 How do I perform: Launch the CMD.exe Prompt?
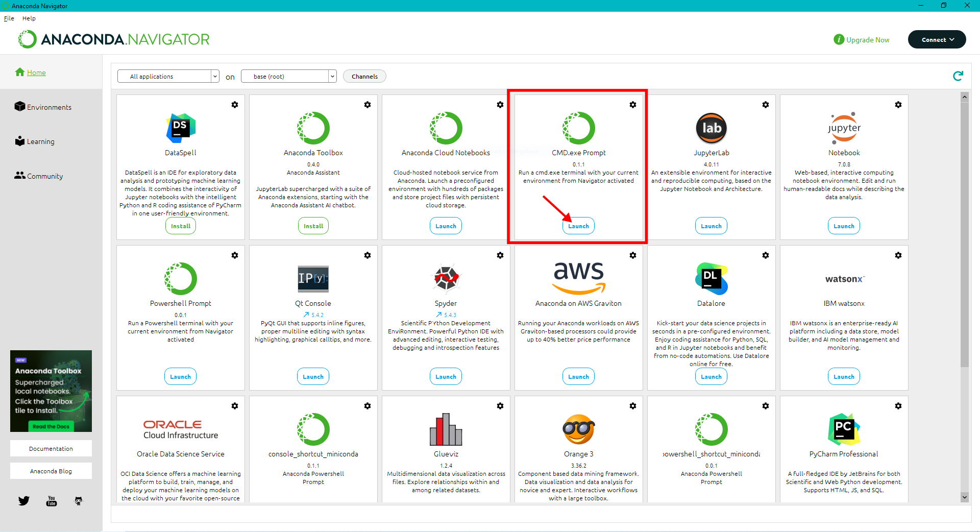[x=578, y=226]
